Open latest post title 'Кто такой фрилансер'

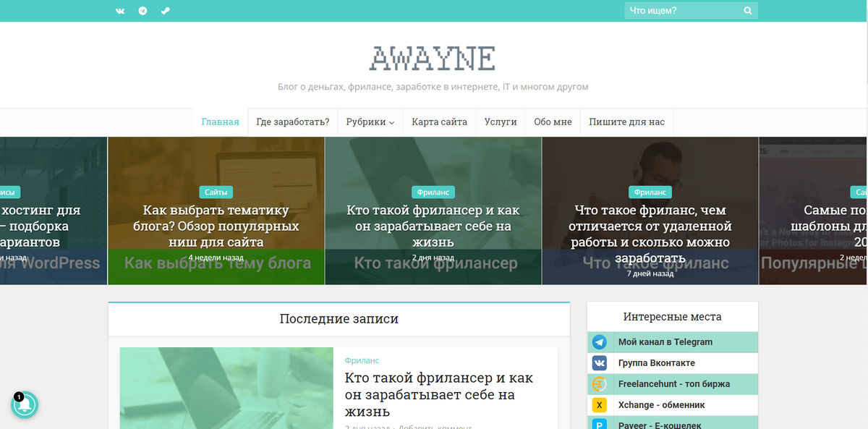click(x=439, y=394)
